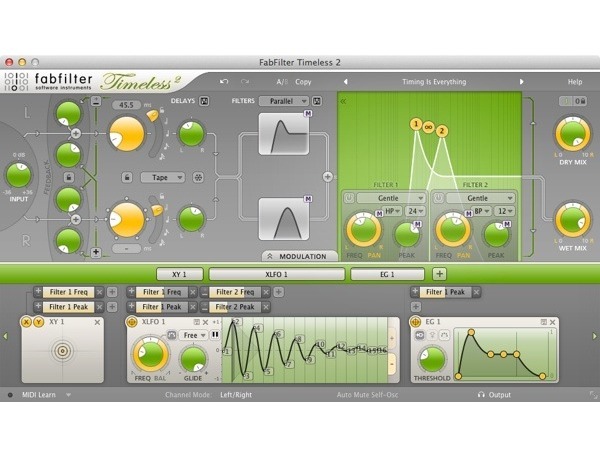Toggle Auto Mute Self-Osc option
600x458 pixels.
coord(367,394)
